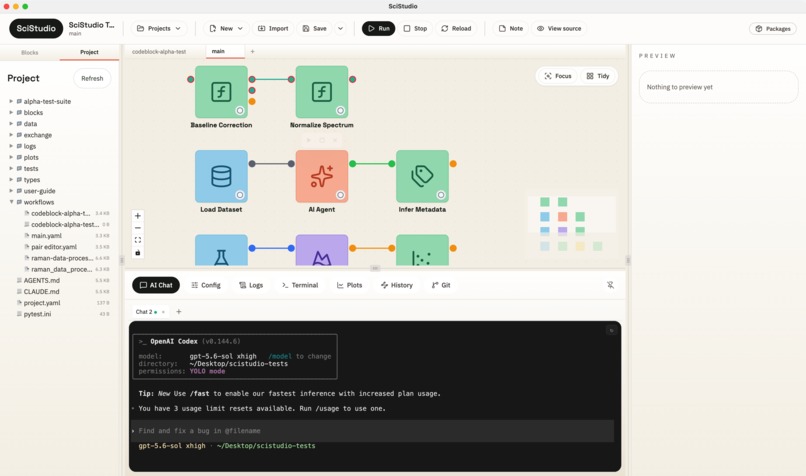Switch to the Project sidebar tab
Screen dimensions: 806x476
[x=89, y=52]
